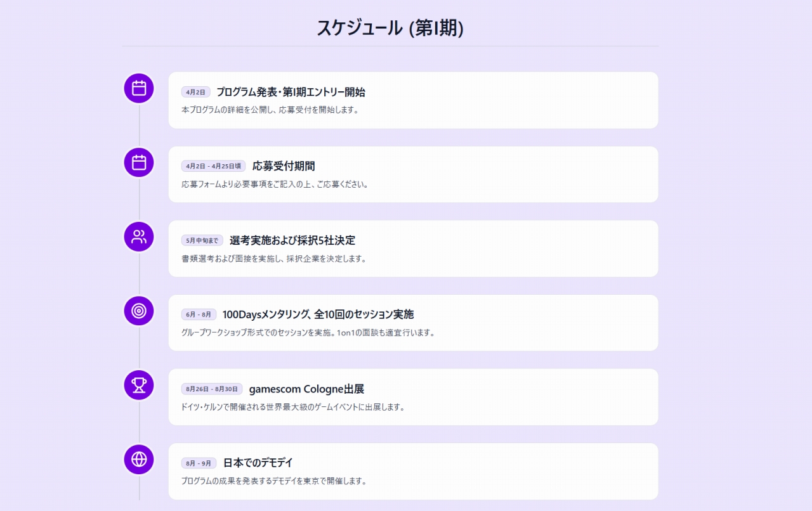Select the people icon for 選考実施 step
The width and height of the screenshot is (812, 511).
click(139, 237)
